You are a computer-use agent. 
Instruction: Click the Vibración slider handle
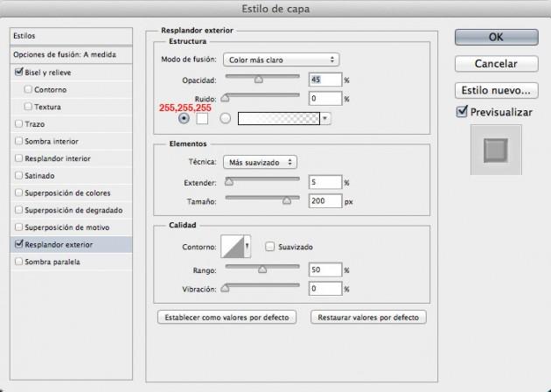(x=225, y=288)
